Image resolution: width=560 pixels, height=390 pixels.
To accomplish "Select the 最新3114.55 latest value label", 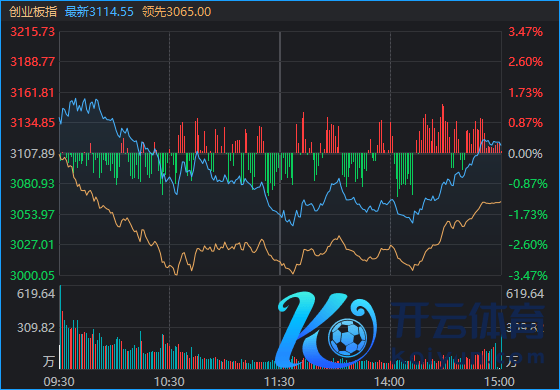I will [x=99, y=11].
